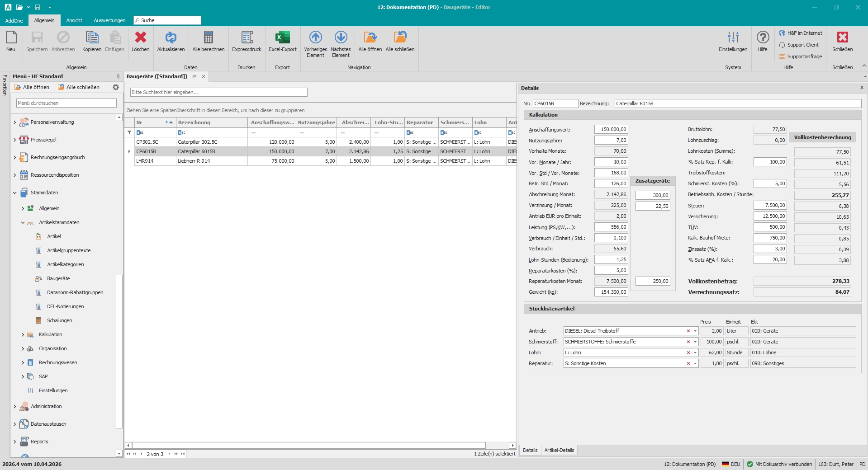Switch to the Artikel-Details tab
The height and width of the screenshot is (470, 868).
pos(559,450)
